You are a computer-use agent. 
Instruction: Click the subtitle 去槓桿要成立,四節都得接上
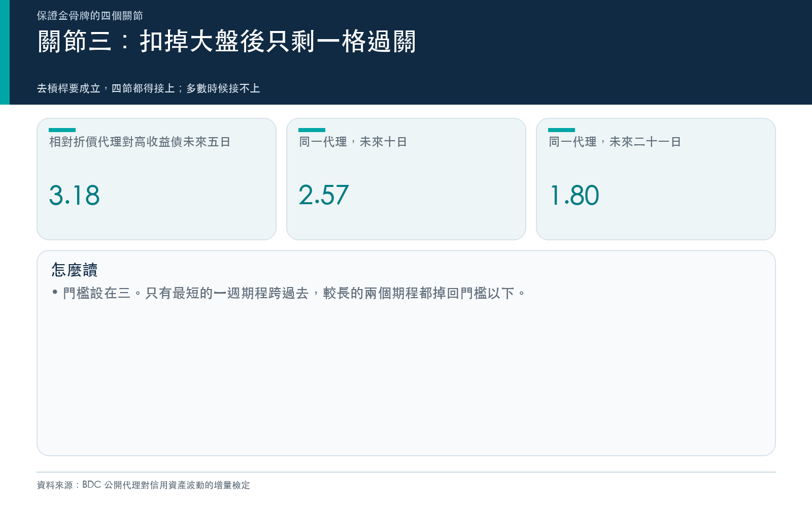click(148, 88)
